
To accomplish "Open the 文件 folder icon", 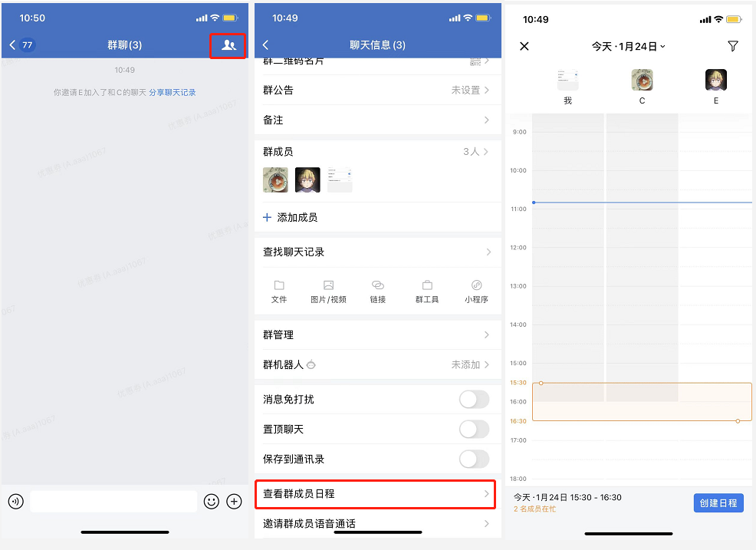I will (x=279, y=285).
